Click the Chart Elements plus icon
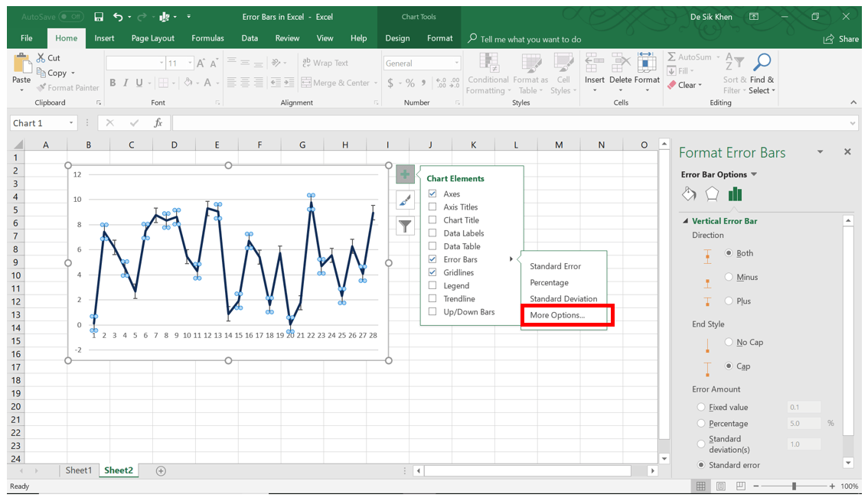 pos(405,174)
